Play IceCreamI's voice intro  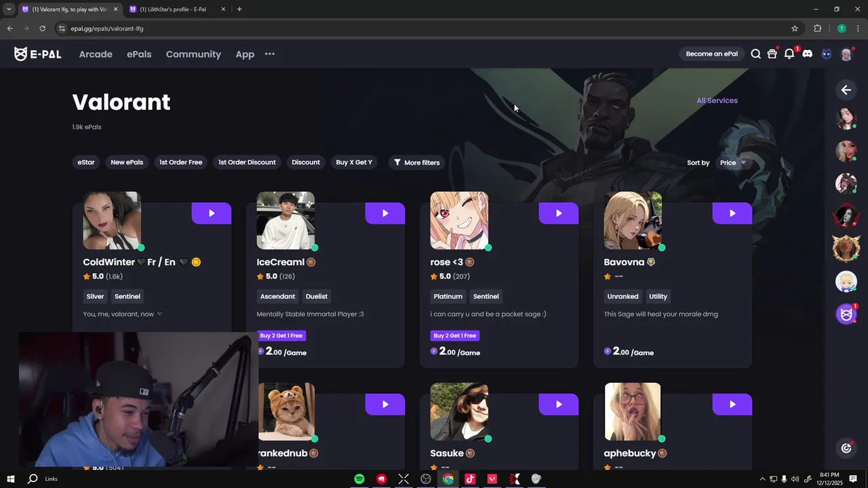click(385, 213)
